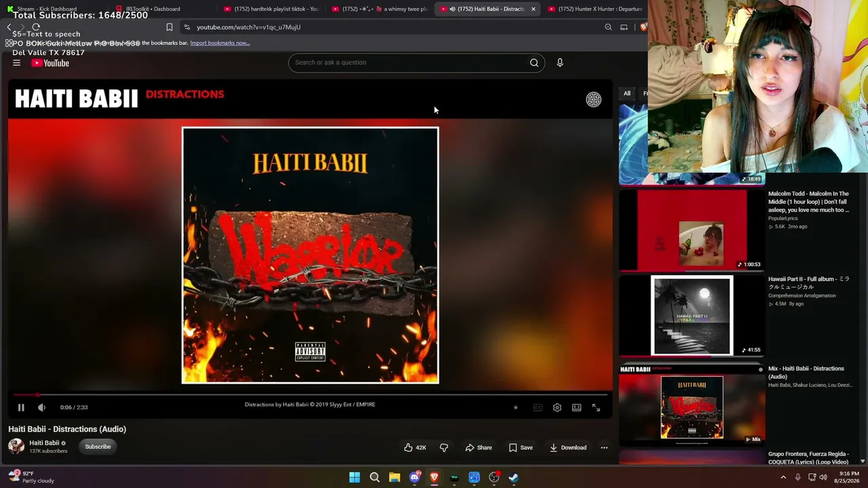The height and width of the screenshot is (488, 868).
Task: Save the video to a playlist
Action: [x=520, y=447]
